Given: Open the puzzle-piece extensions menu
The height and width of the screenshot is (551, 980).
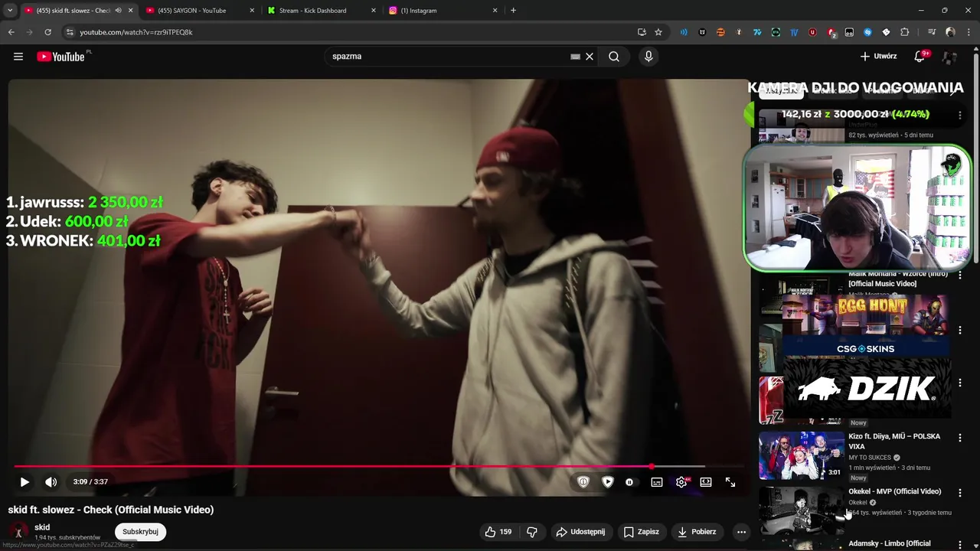Looking at the screenshot, I should [904, 32].
